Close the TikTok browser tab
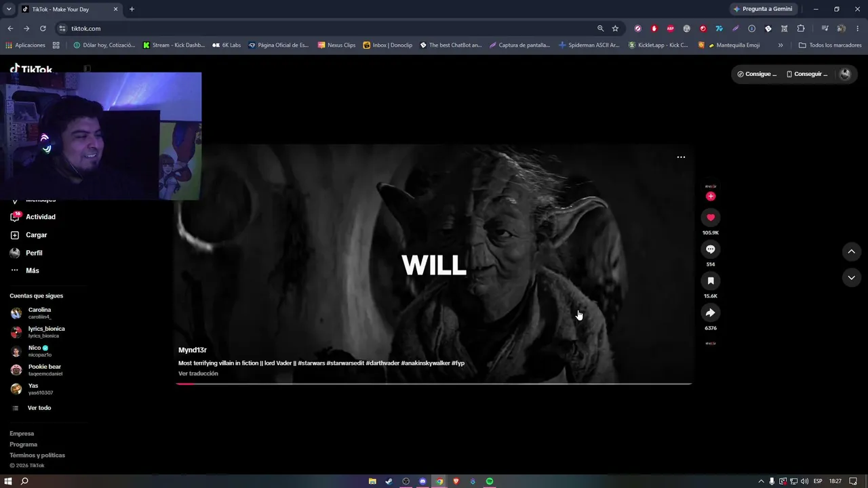This screenshot has height=488, width=868. point(115,9)
